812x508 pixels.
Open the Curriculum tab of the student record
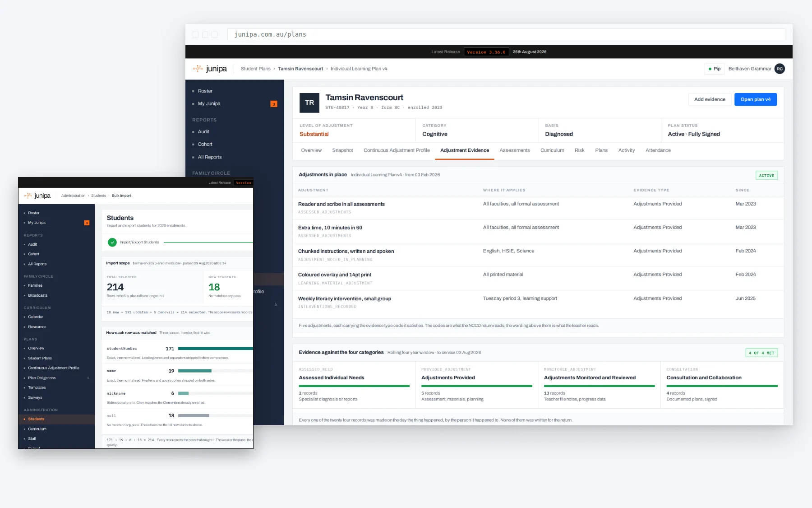[552, 150]
